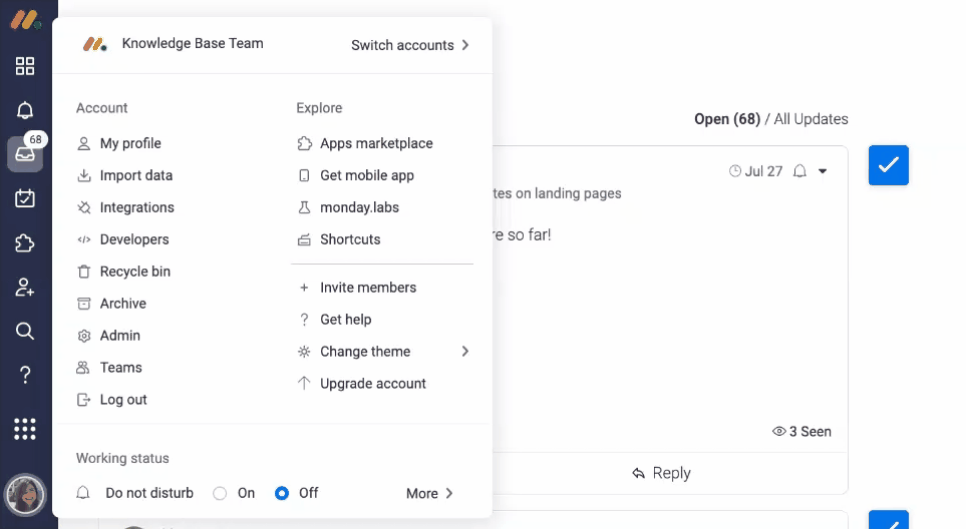Mark Jul 27 update as read checkmark
The height and width of the screenshot is (529, 966).
click(x=888, y=165)
